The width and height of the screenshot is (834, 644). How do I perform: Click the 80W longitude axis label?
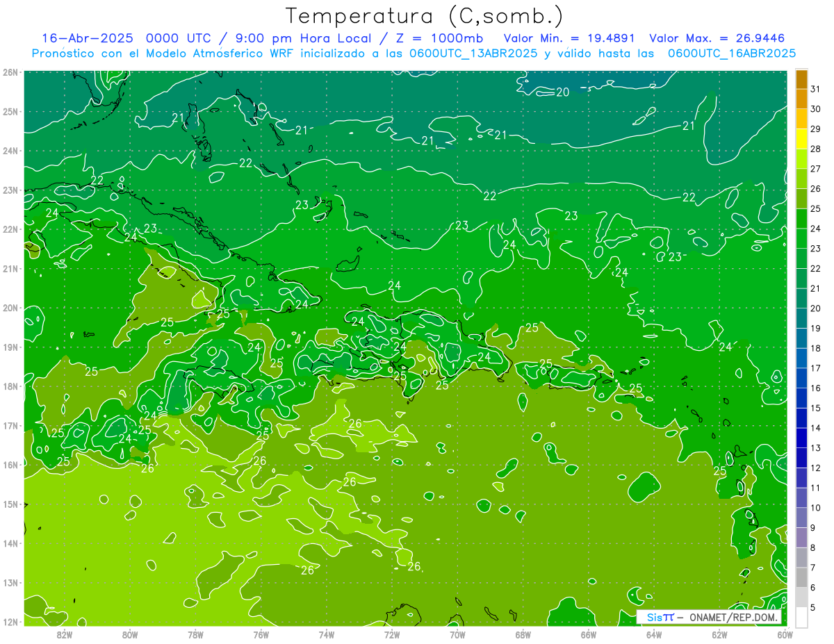point(130,634)
